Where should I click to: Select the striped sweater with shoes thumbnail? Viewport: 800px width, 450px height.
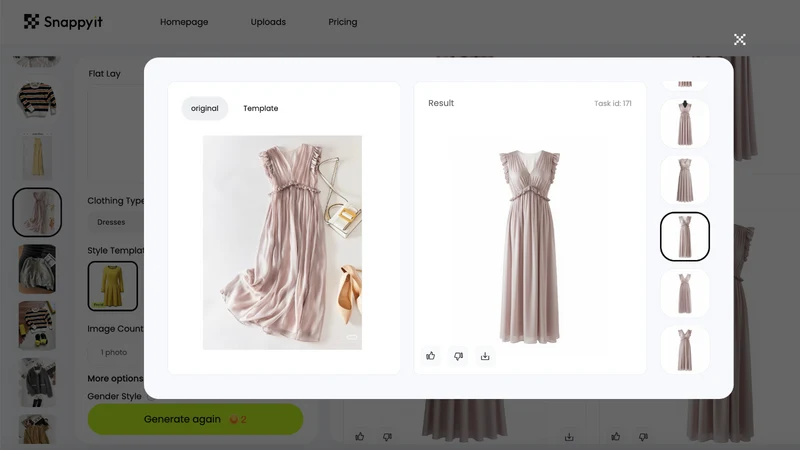pos(37,326)
